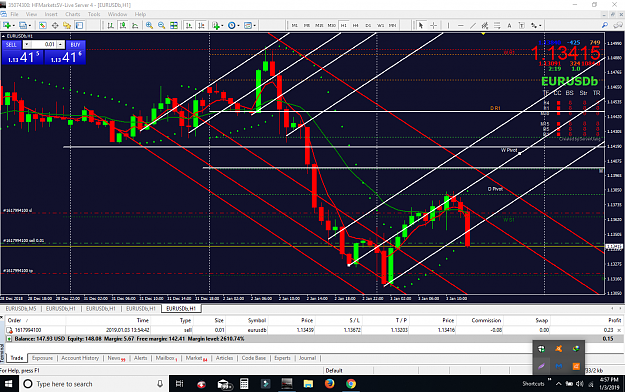Select the MN timeframe button
This screenshot has width=625, height=392.
pyautogui.click(x=393, y=26)
